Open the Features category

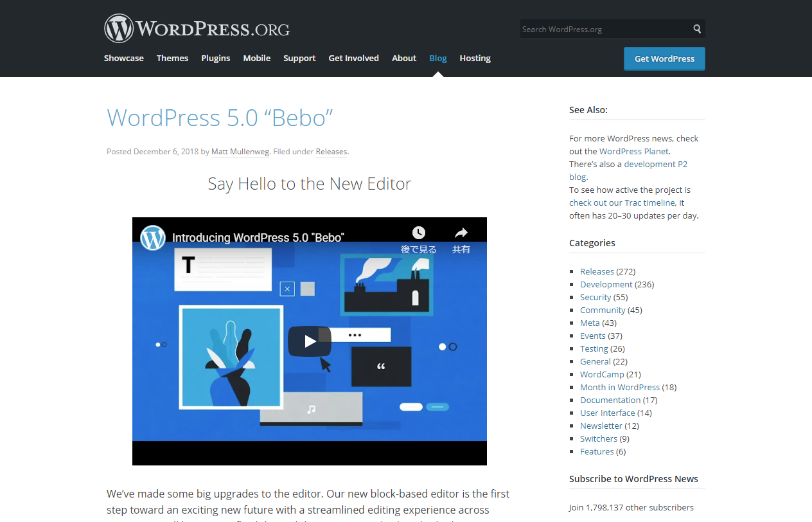(x=597, y=451)
